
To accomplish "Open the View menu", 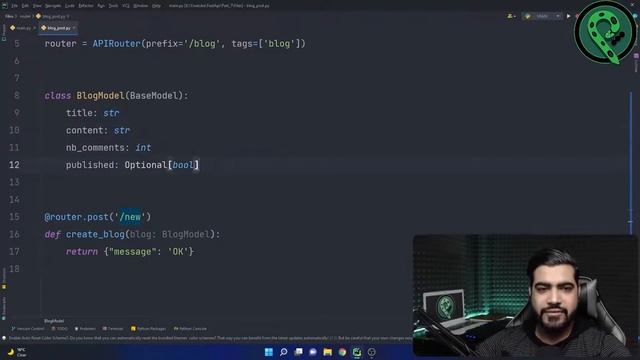I will pos(37,6).
